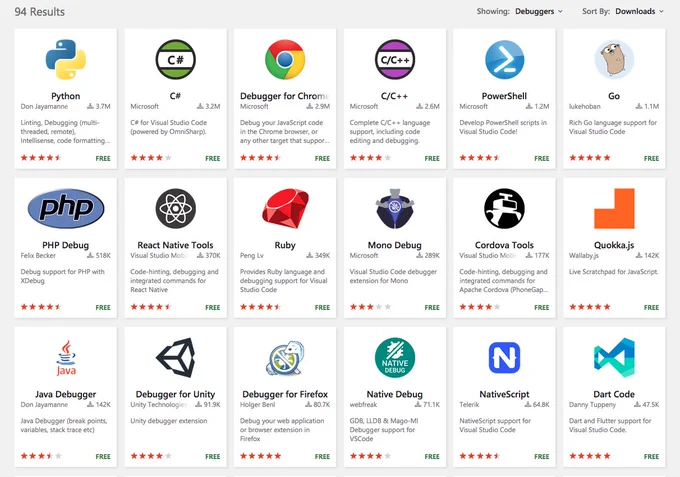Open the C/C++ extension title
Screen dimensions: 680x477
click(x=395, y=96)
